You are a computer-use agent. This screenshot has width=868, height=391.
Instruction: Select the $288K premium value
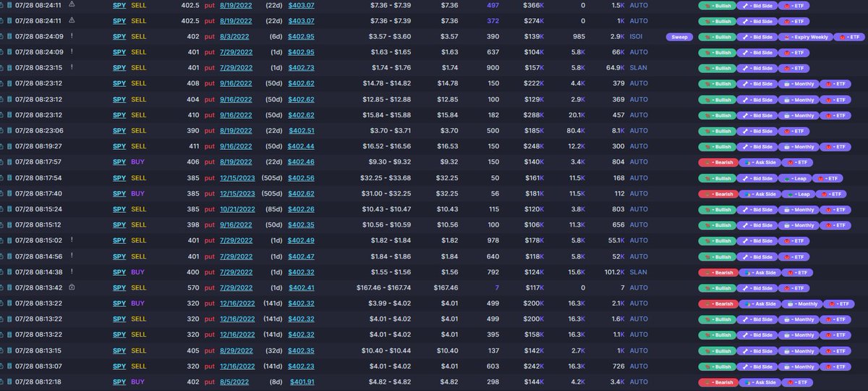(x=534, y=115)
